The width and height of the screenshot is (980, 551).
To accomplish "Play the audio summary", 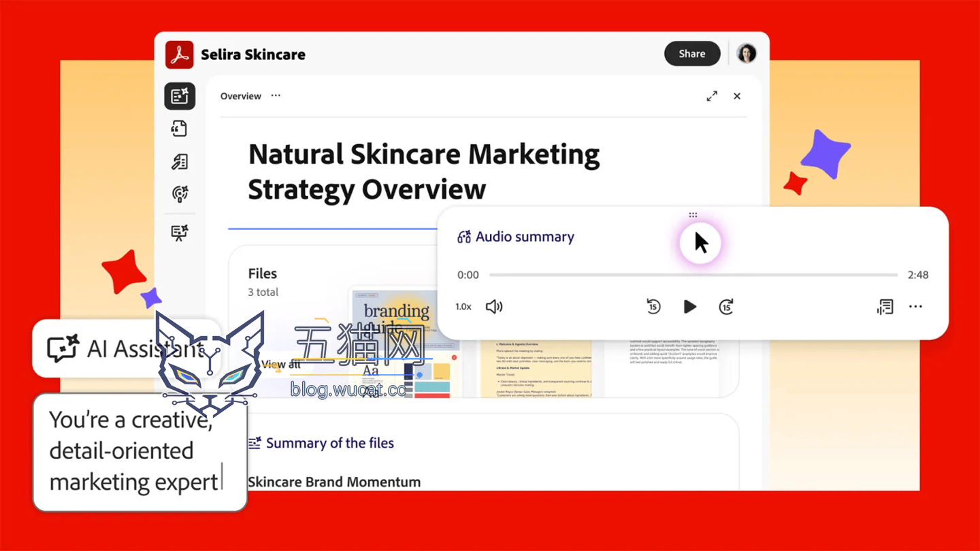I will tap(689, 307).
